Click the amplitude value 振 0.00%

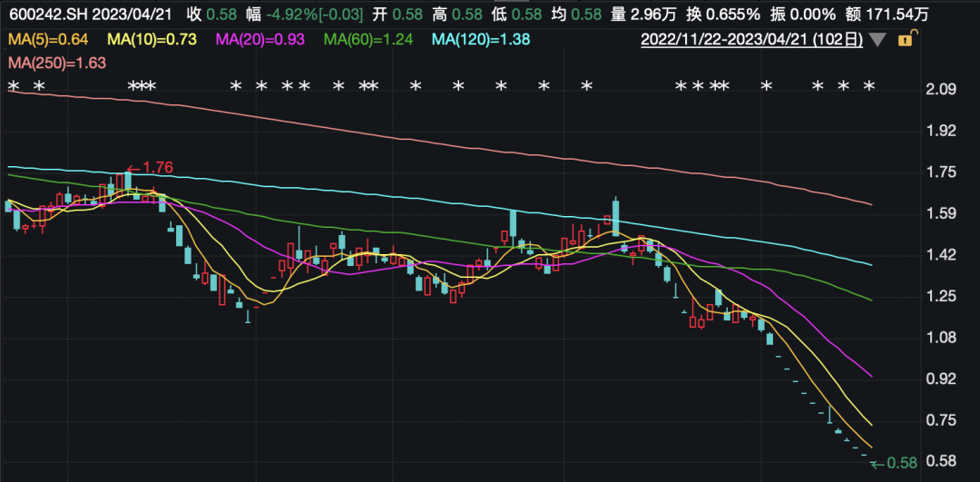[804, 13]
